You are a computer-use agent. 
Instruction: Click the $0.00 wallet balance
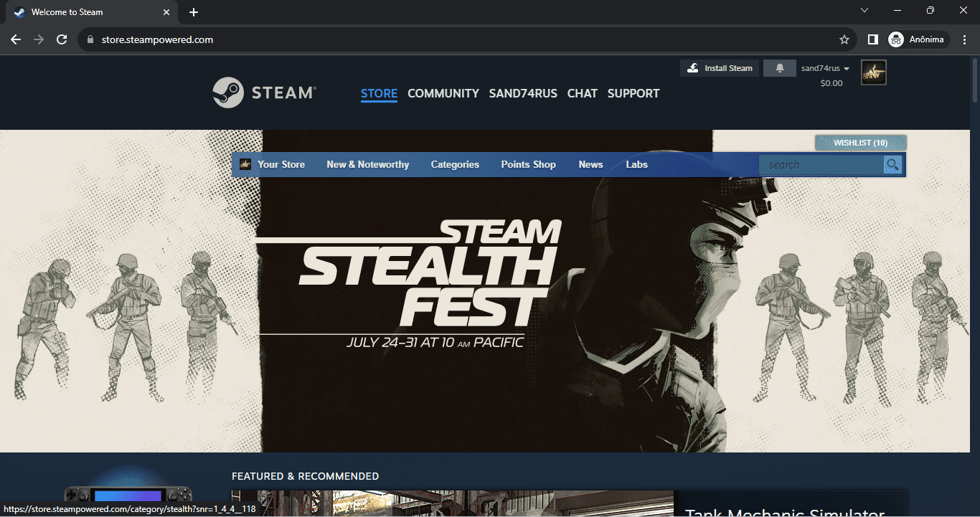[831, 83]
